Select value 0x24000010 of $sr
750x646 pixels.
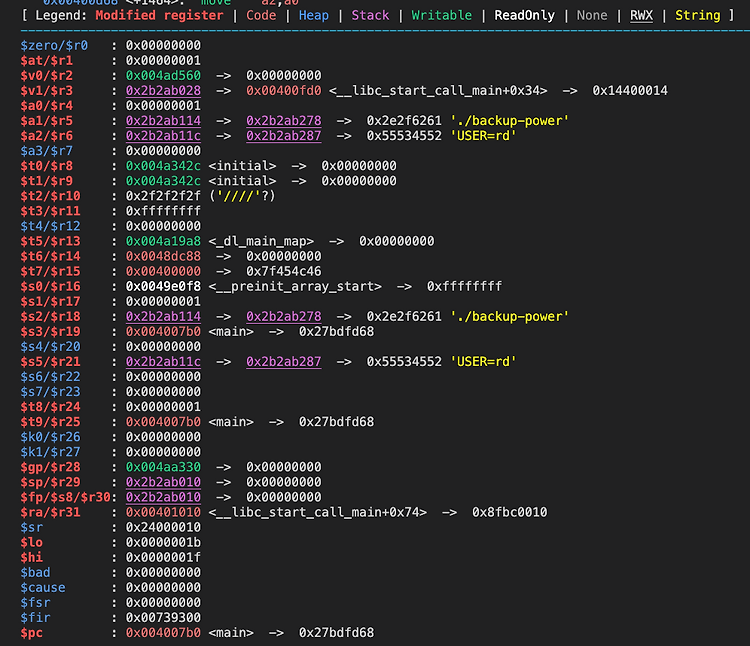(x=163, y=527)
